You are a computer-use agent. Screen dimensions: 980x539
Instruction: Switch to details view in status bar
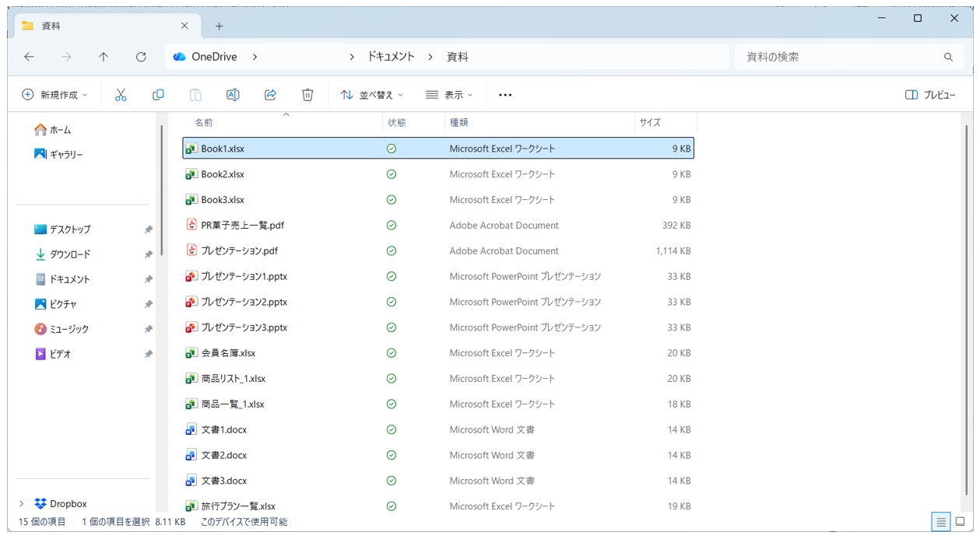point(942,522)
